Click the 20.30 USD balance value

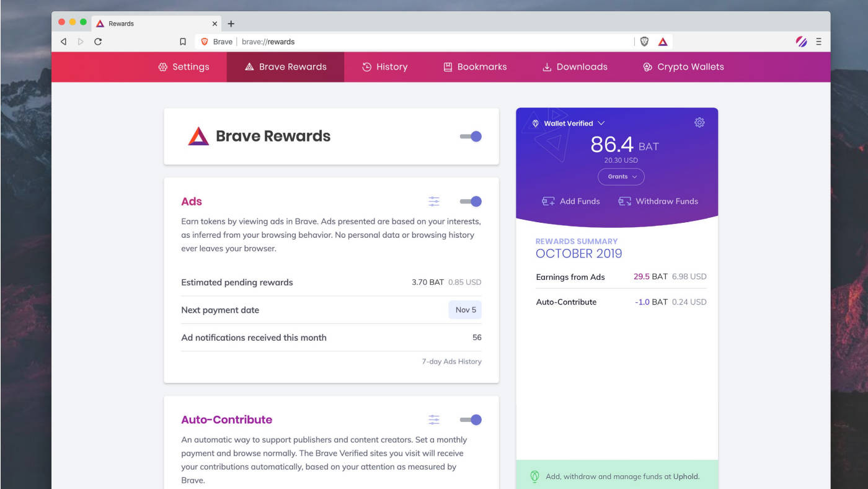click(621, 160)
